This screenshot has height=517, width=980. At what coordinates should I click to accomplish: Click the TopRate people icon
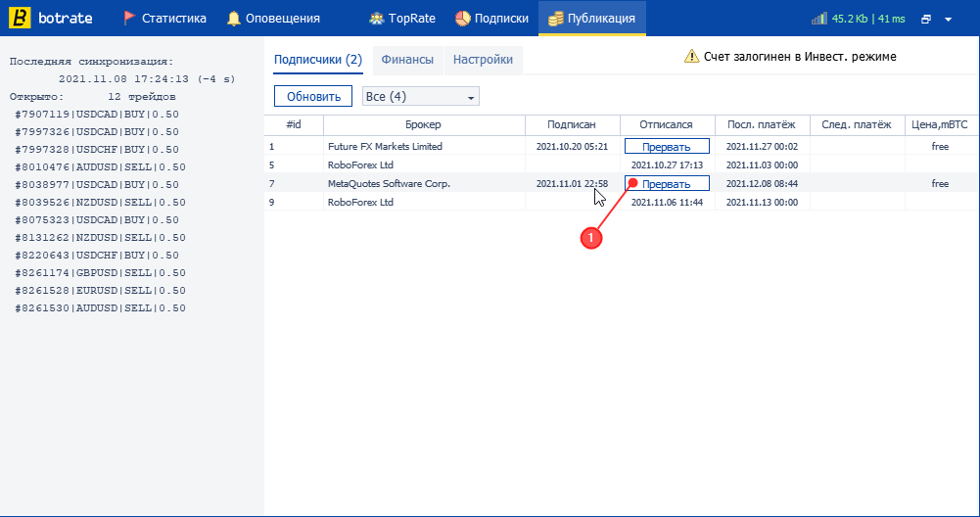tap(376, 19)
